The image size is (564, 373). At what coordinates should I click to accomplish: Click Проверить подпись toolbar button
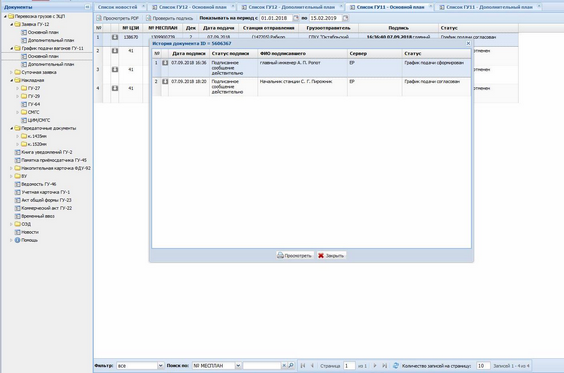point(169,18)
